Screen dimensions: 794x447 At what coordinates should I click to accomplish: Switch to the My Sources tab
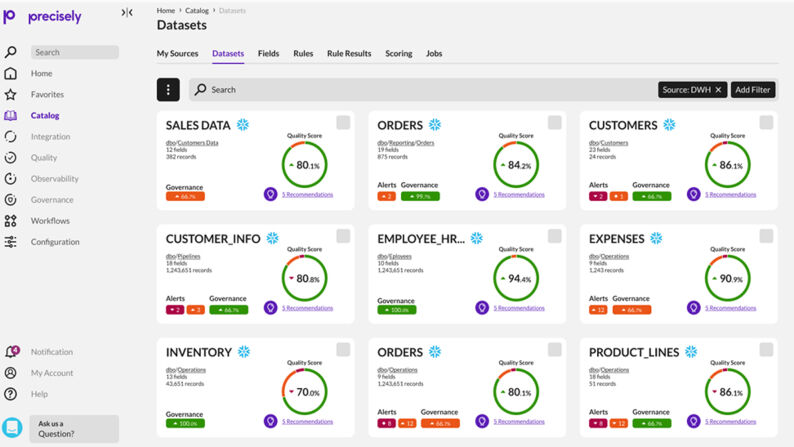[177, 53]
